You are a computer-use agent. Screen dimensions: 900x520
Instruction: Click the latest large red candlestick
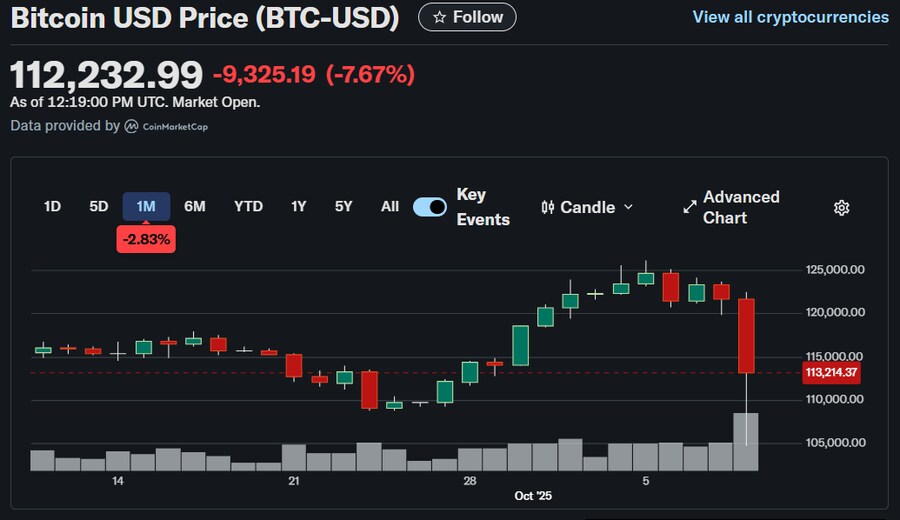point(747,335)
